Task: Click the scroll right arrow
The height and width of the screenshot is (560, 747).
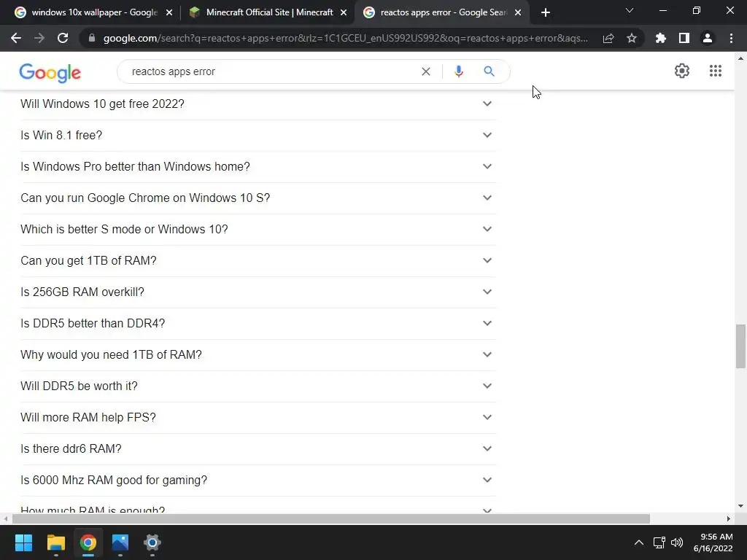Action: pyautogui.click(x=729, y=518)
